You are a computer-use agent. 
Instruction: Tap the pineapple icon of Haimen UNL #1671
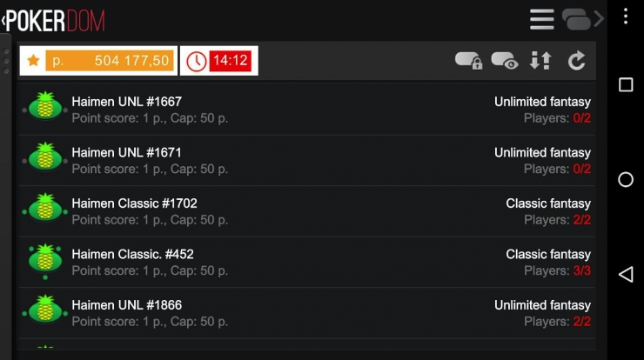45,157
